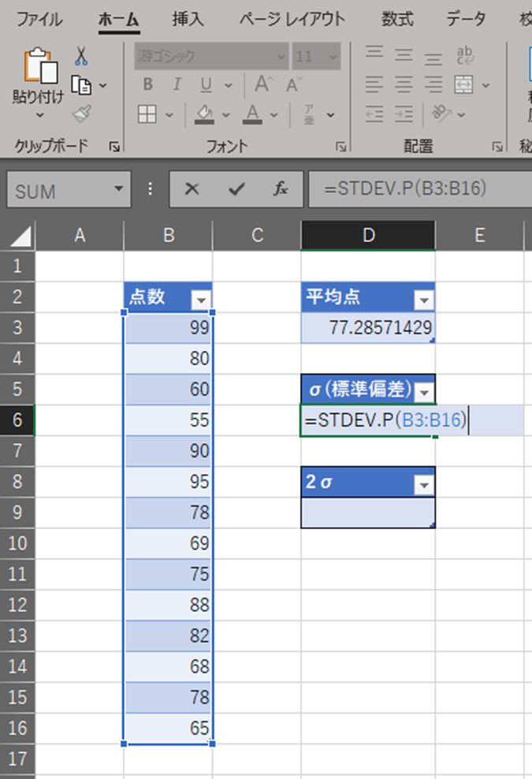Screen dimensions: 532x779
Task: Click the wrap text icon
Action: point(465,55)
